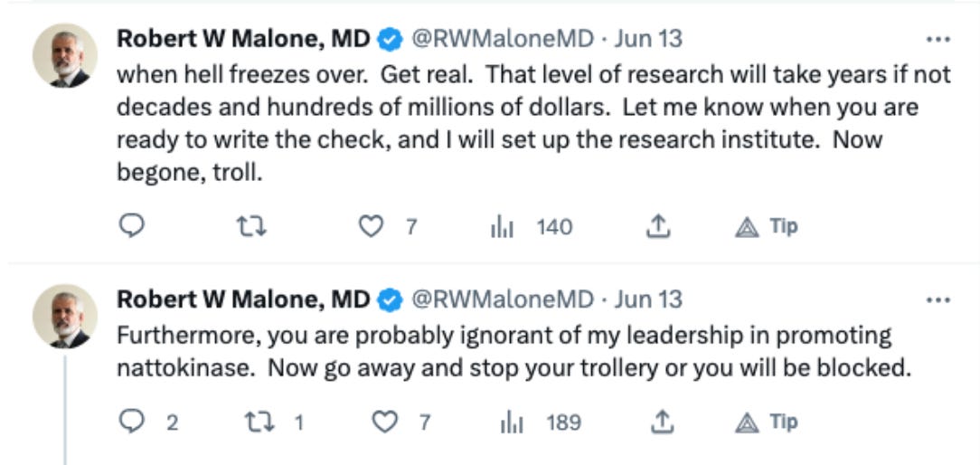View analytics showing 140 views
The width and height of the screenshot is (980, 465).
click(x=532, y=226)
